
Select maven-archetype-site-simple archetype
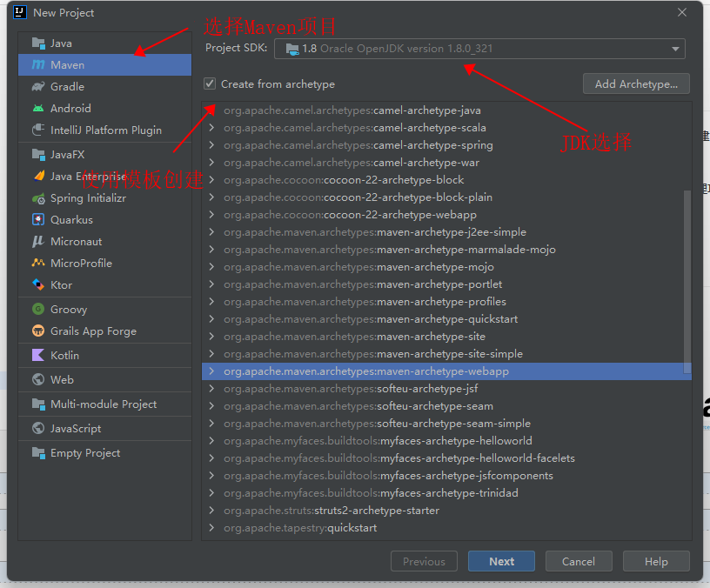(446, 353)
